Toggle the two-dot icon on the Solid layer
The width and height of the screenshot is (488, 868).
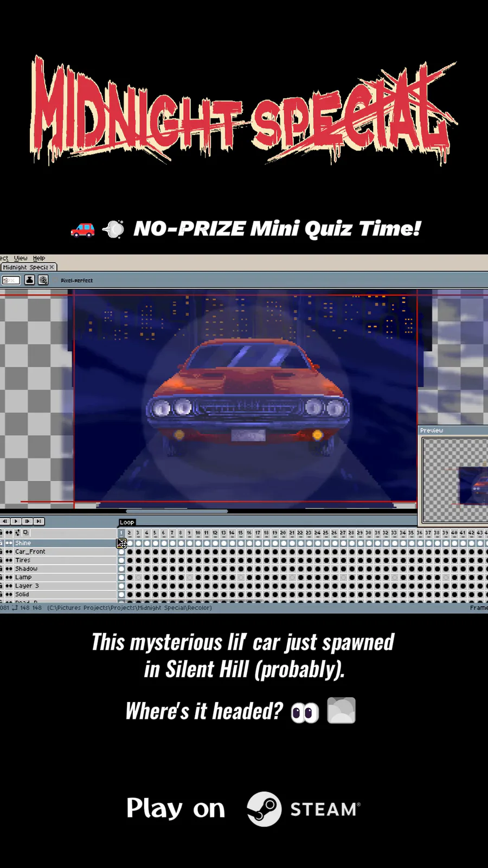click(x=9, y=595)
